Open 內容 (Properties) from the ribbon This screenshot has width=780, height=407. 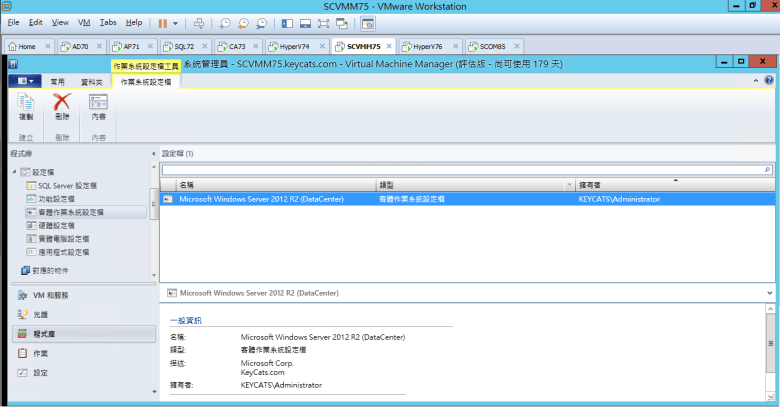coord(98,105)
